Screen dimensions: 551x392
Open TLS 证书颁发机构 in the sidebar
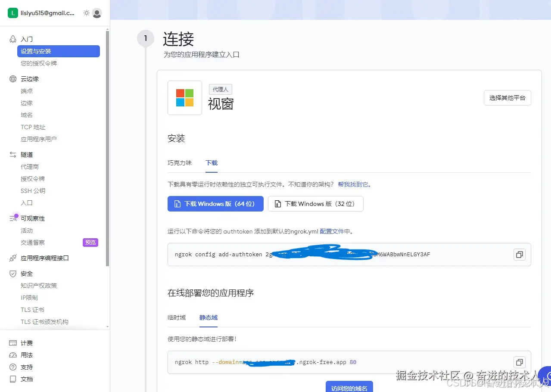(45, 322)
